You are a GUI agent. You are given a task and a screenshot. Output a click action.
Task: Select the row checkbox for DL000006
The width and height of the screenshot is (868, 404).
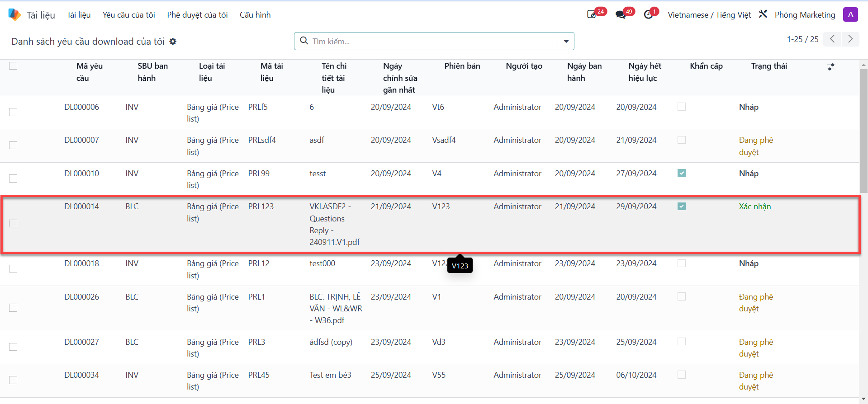point(13,112)
